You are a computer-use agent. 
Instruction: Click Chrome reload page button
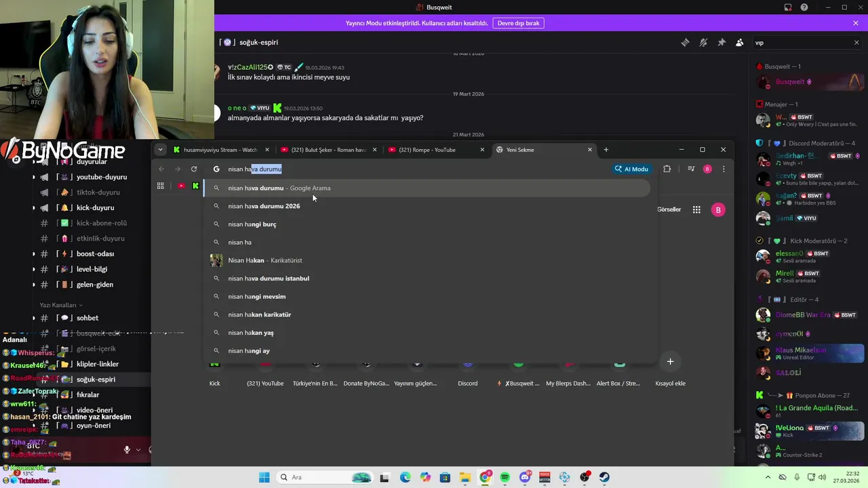pyautogui.click(x=194, y=169)
